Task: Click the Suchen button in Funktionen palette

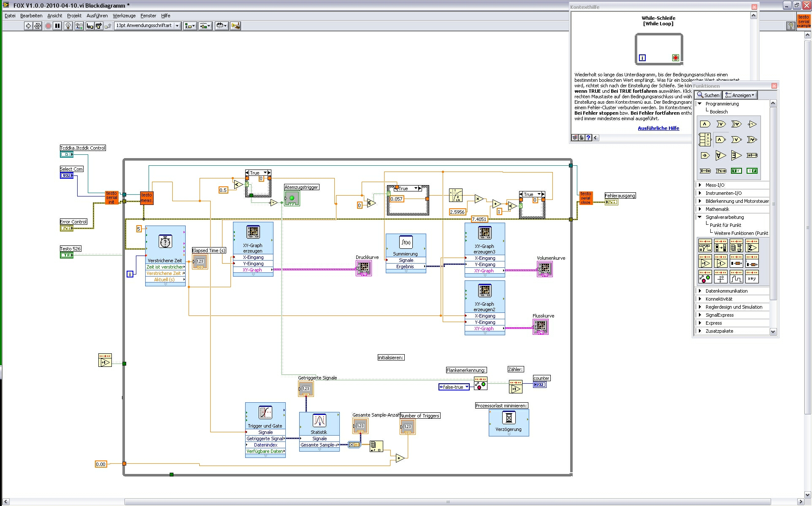Action: point(708,95)
